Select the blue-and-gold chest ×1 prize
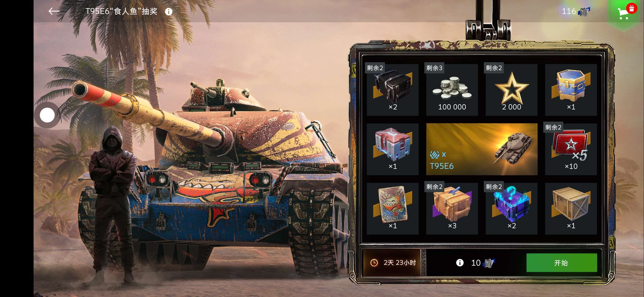Viewport: 644px width, 297px height. pyautogui.click(x=571, y=90)
